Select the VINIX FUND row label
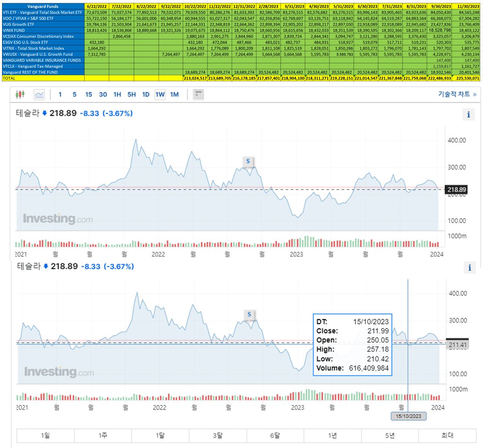 click(x=43, y=30)
